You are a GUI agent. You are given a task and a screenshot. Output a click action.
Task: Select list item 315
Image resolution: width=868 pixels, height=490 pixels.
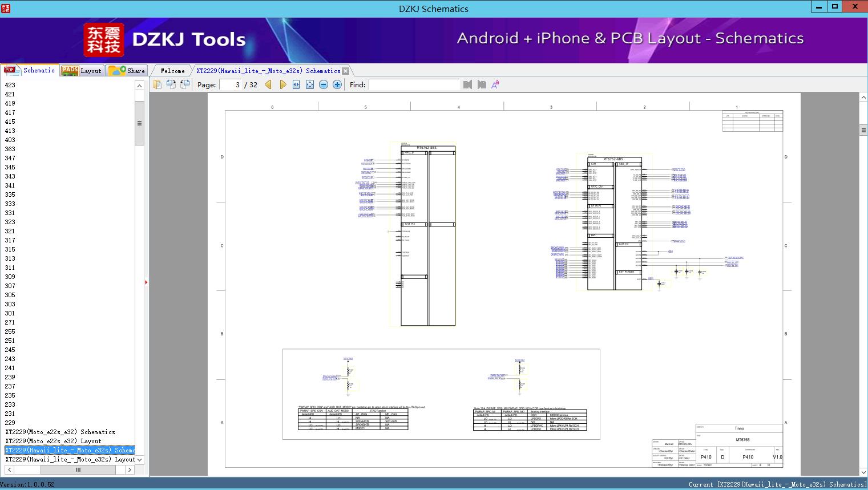(10, 249)
